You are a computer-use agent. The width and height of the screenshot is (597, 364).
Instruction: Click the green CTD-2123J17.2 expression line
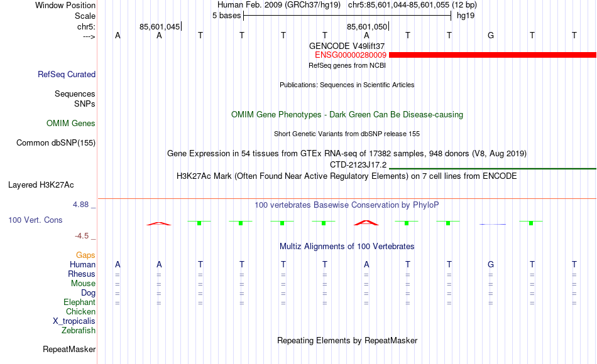tap(493, 168)
